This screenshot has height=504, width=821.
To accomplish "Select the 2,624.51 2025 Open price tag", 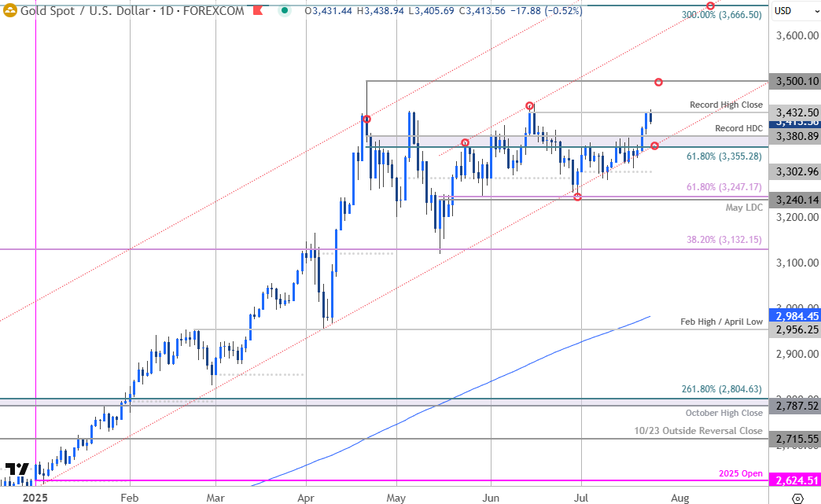I will (x=796, y=481).
